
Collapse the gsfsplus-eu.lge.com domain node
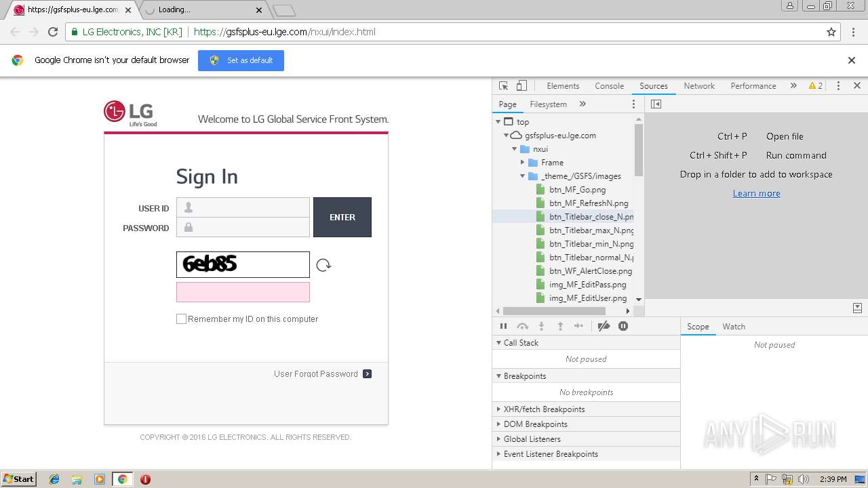[506, 136]
